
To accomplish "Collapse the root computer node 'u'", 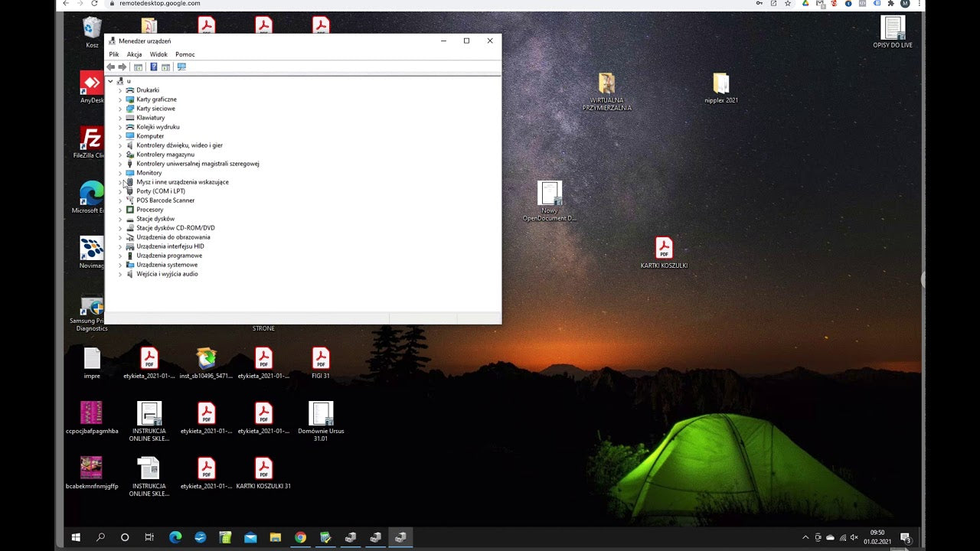I will (x=111, y=81).
